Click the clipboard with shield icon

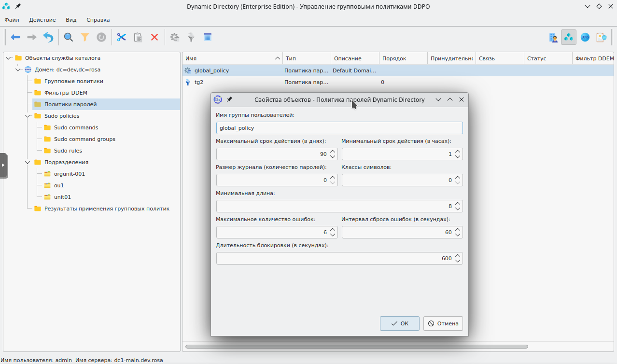601,37
